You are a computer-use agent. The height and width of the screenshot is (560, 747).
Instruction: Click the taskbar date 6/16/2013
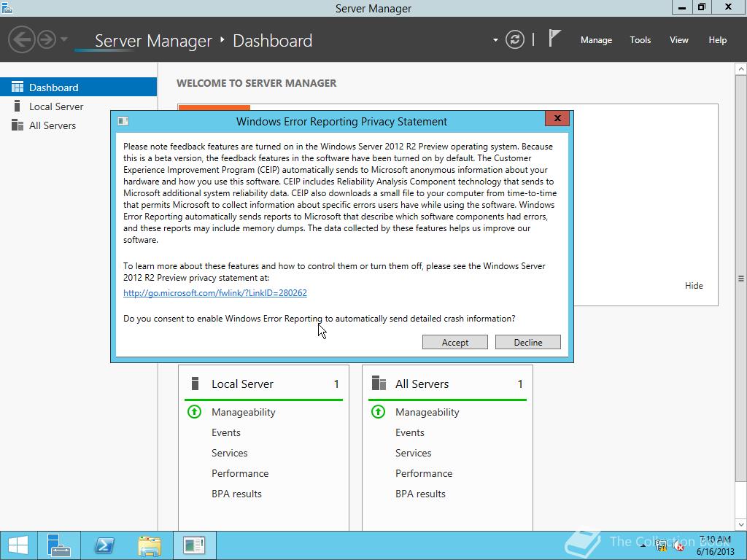tap(716, 552)
